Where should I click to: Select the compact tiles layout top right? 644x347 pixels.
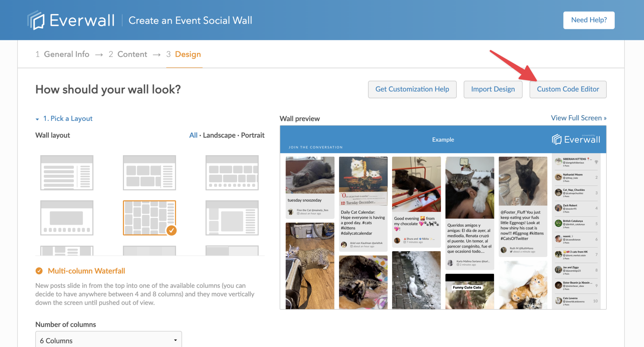[x=232, y=172]
